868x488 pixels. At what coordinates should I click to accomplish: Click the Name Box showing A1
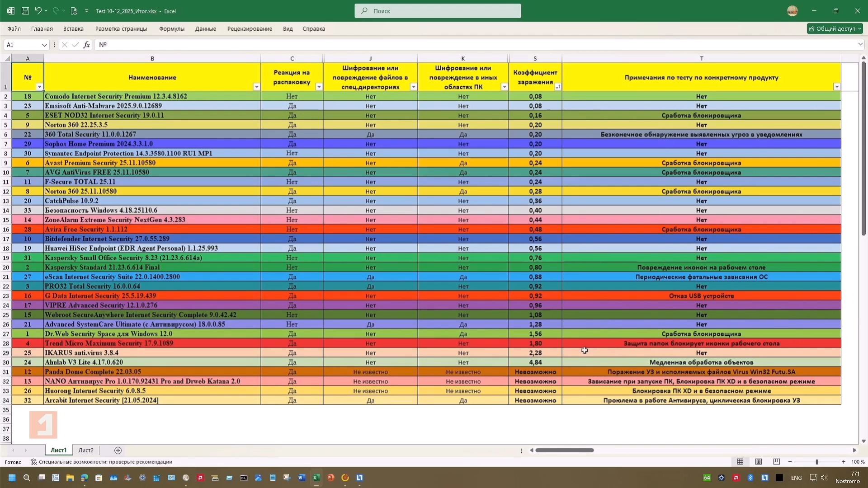click(23, 45)
